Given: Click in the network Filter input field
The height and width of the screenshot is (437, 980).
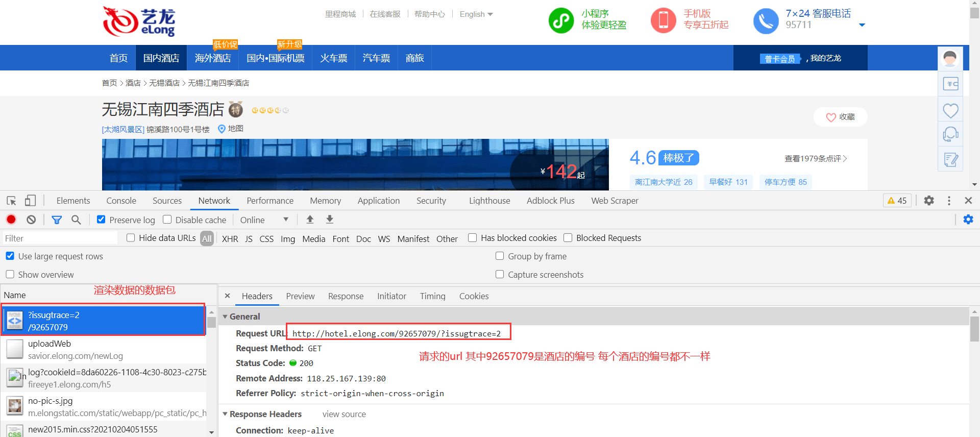Looking at the screenshot, I should coord(60,238).
